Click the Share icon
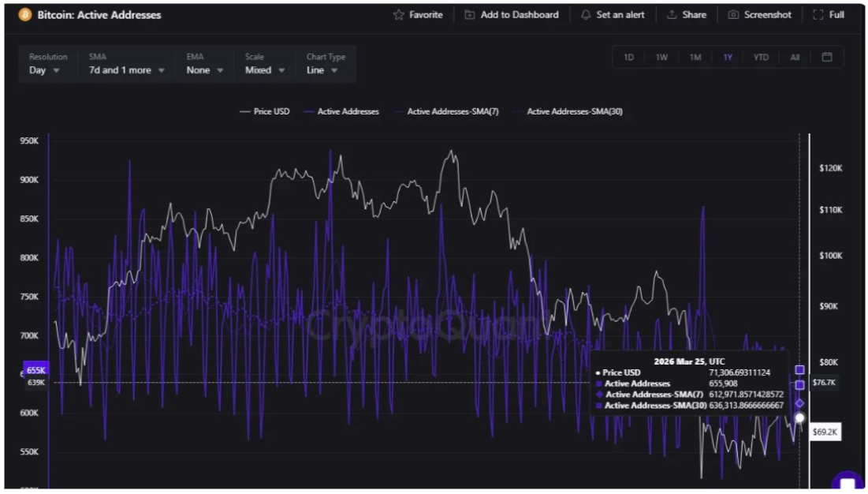Viewport: 868px width, 494px height. pyautogui.click(x=673, y=14)
